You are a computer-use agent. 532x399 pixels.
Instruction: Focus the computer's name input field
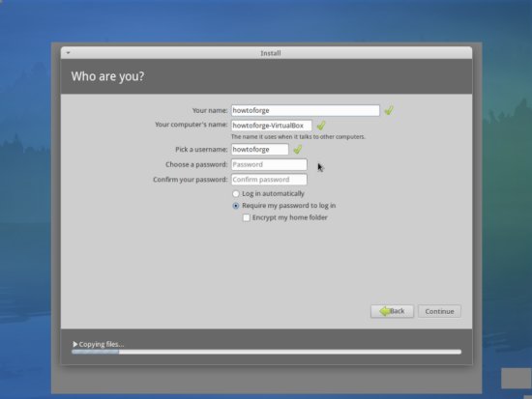point(272,126)
